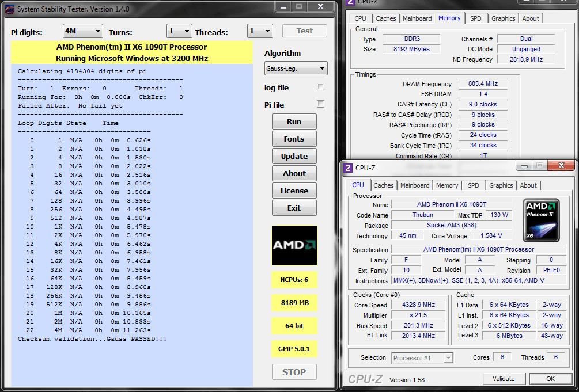Click OK in CPU-Z window
The height and width of the screenshot is (392, 579).
(550, 379)
